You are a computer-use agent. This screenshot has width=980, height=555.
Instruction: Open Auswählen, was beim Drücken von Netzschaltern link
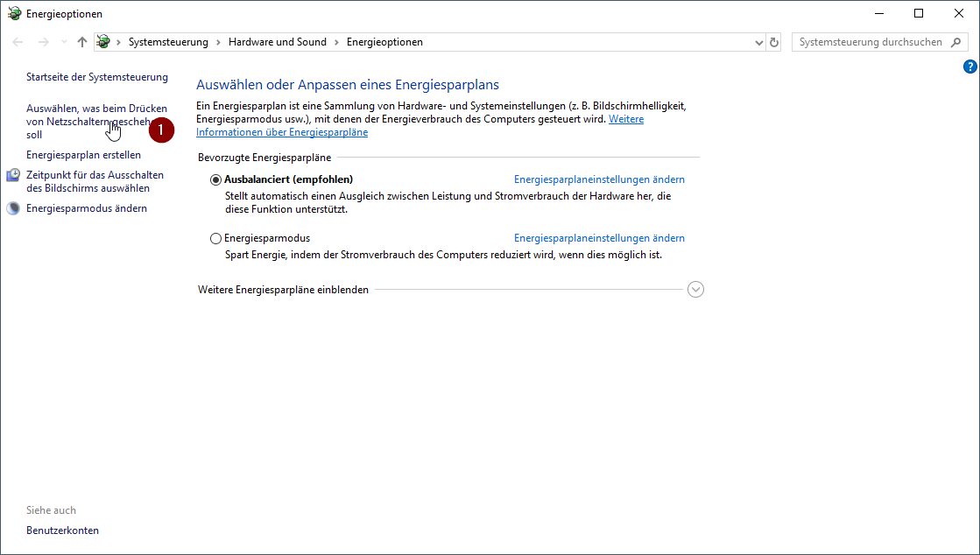click(96, 122)
